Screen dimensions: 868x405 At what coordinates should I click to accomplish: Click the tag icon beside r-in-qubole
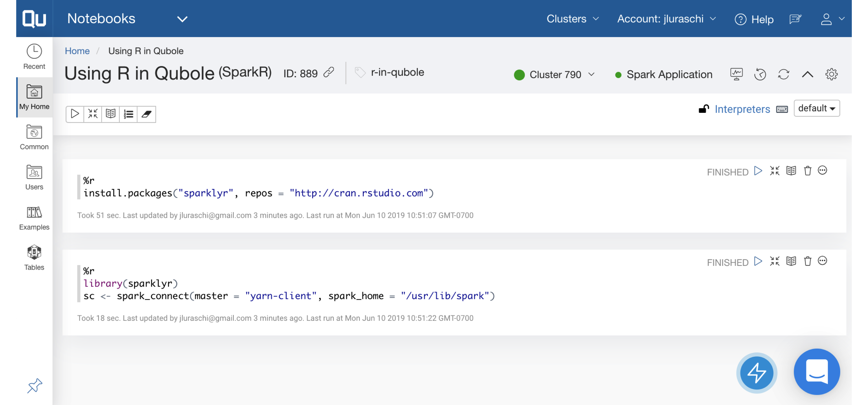point(360,72)
